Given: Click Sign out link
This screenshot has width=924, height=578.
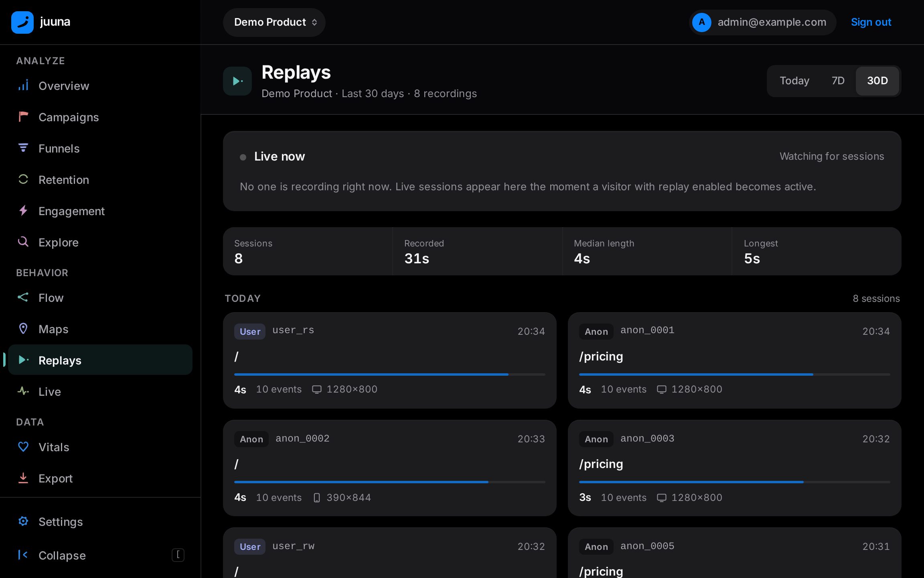Looking at the screenshot, I should 871,22.
